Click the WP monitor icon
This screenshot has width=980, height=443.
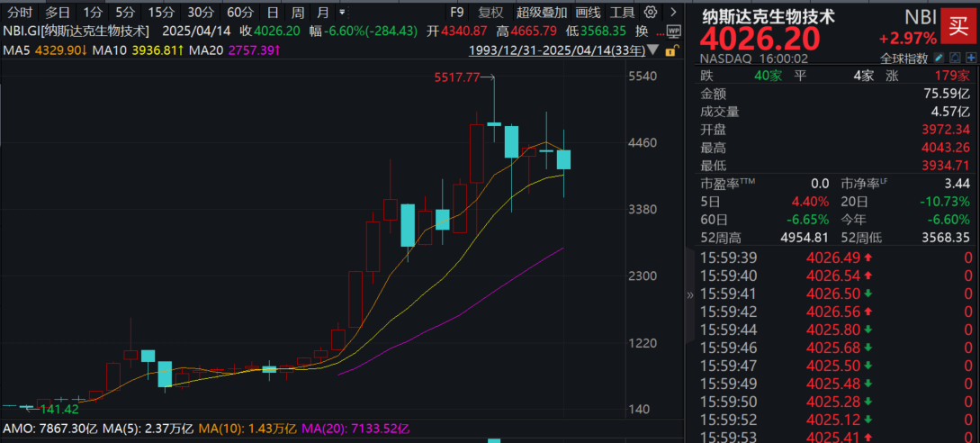point(673,30)
